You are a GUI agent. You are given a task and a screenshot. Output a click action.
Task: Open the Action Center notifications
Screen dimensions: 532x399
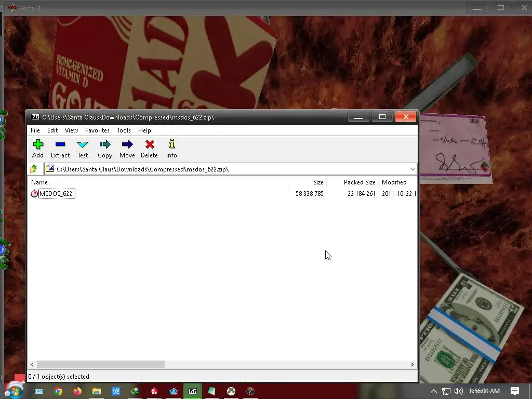tap(515, 391)
